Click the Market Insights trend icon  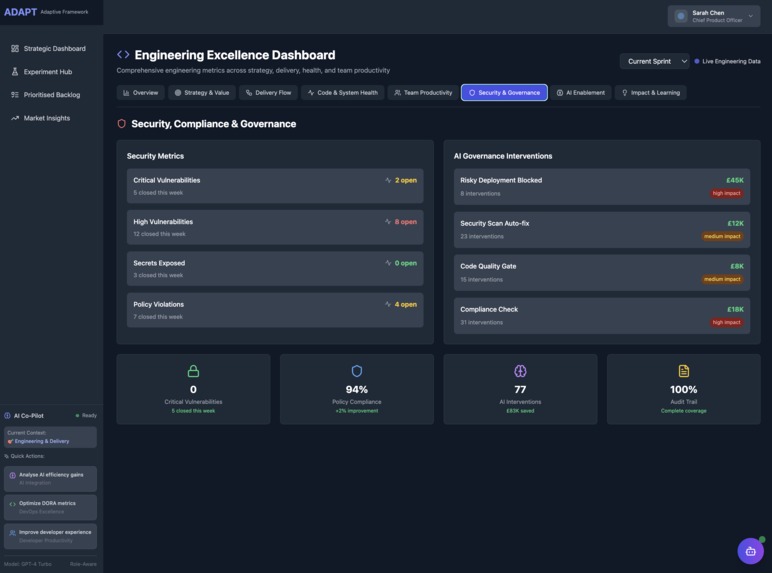(x=15, y=118)
